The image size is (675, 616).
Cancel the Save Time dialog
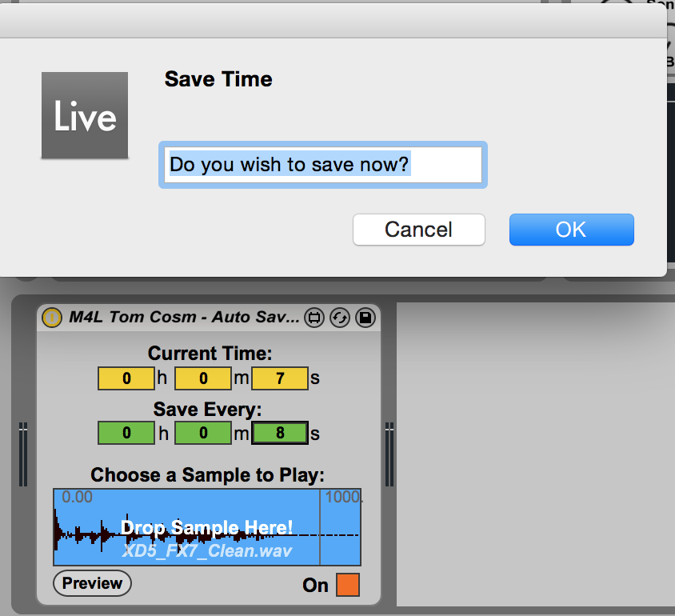point(418,230)
